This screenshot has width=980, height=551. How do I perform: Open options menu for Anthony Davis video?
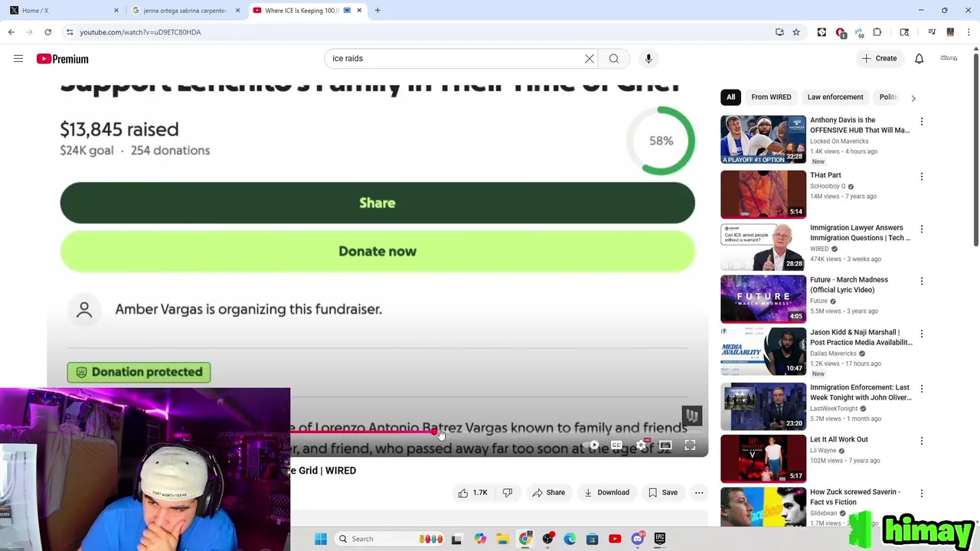pyautogui.click(x=922, y=122)
